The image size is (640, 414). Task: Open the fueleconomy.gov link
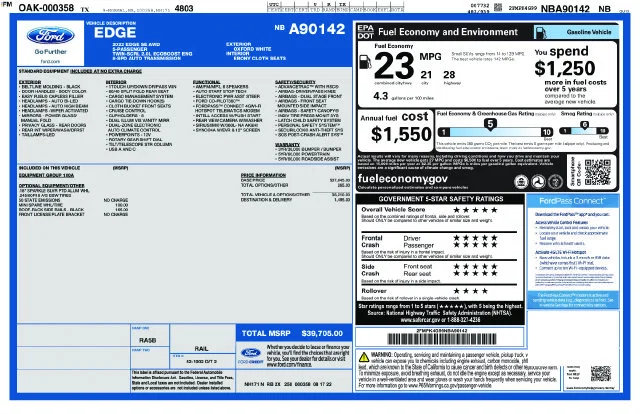point(402,179)
